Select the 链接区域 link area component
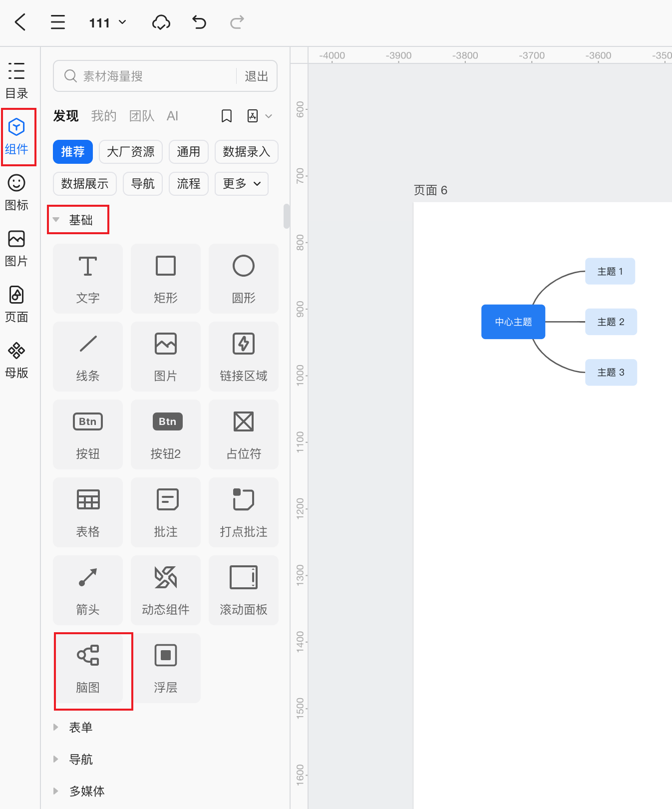The width and height of the screenshot is (672, 809). tap(244, 357)
